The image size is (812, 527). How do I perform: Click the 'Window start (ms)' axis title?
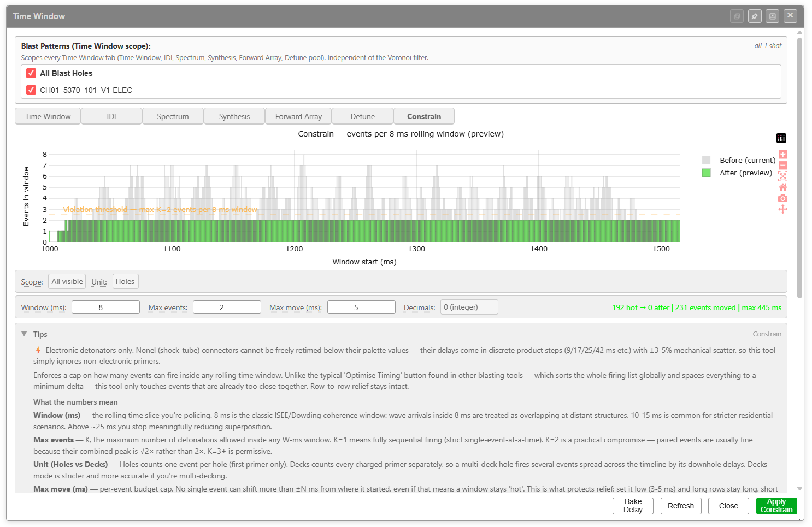click(364, 262)
